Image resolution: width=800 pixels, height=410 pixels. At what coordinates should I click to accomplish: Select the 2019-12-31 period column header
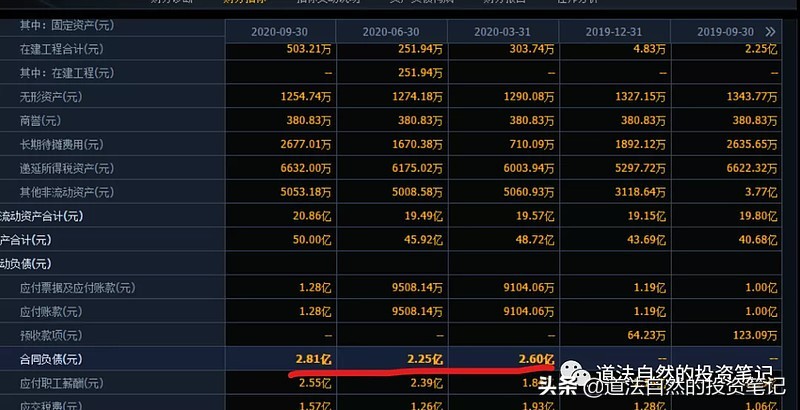point(614,31)
